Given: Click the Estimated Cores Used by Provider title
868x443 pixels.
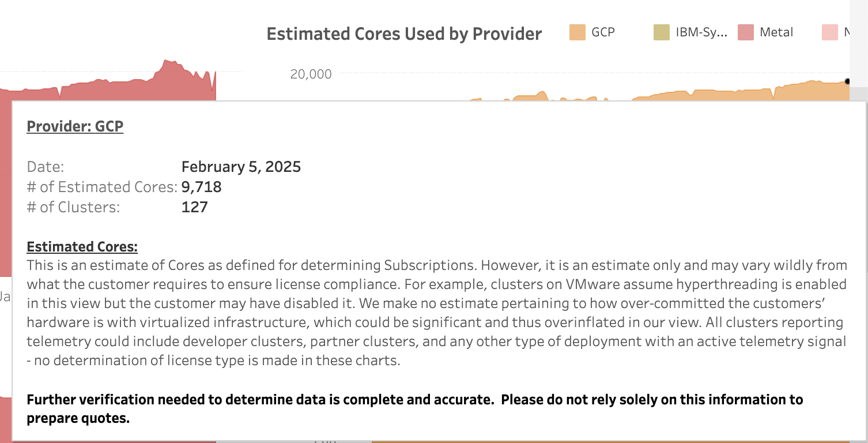Looking at the screenshot, I should click(404, 34).
